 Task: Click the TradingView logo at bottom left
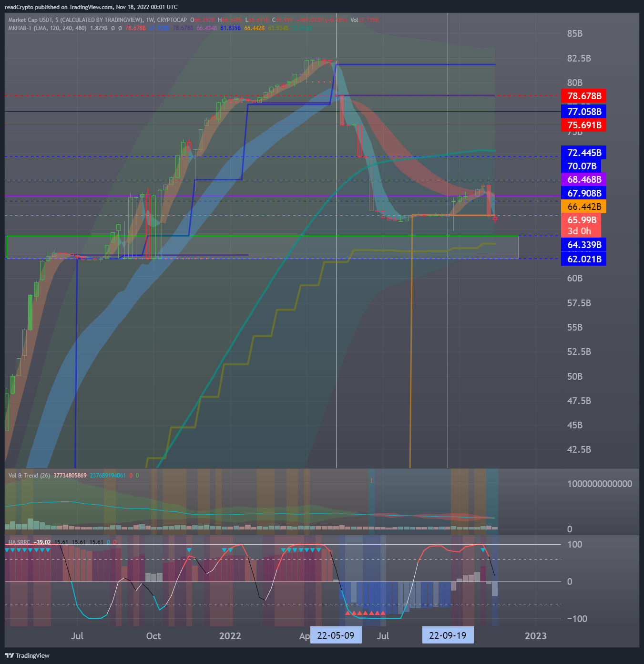click(x=27, y=655)
